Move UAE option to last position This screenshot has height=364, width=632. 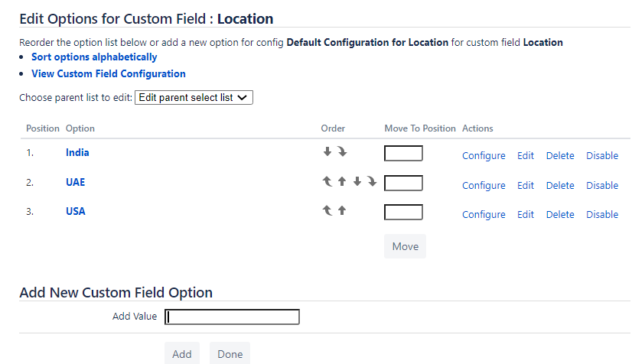[x=371, y=182]
